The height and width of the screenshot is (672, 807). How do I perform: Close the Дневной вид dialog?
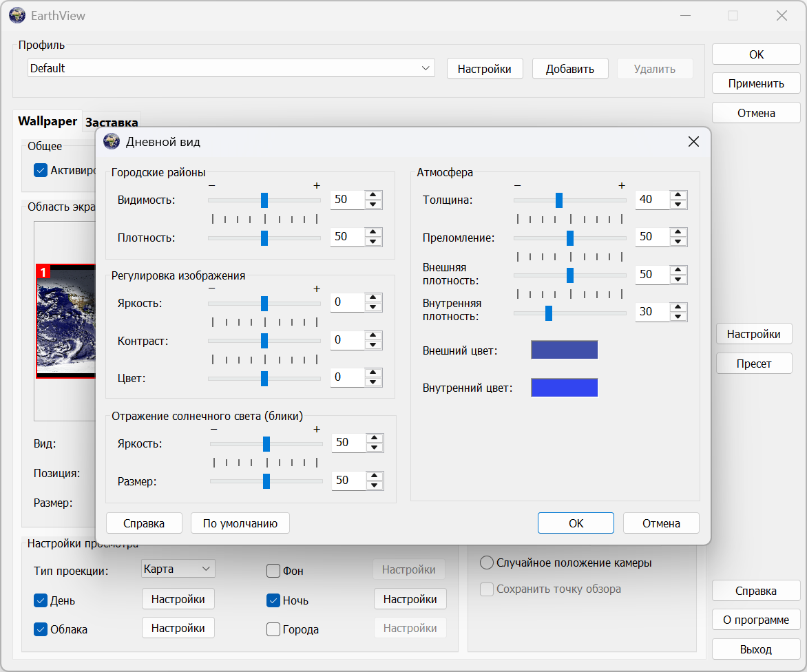[x=693, y=142]
